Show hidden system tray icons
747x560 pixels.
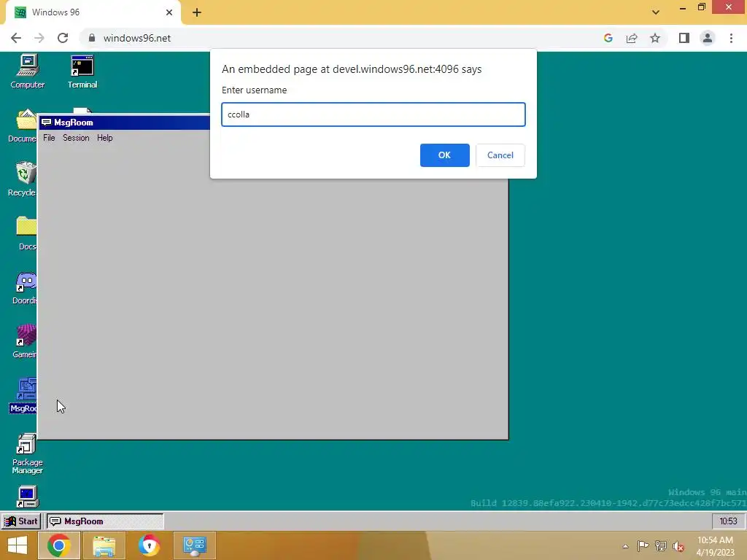coord(625,546)
